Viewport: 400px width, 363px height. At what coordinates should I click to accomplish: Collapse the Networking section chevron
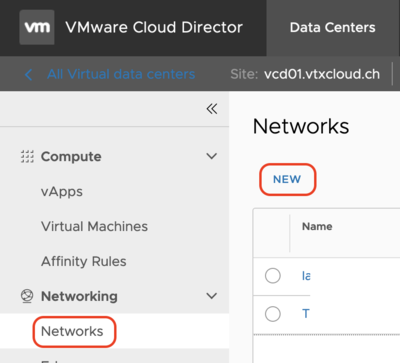(211, 296)
